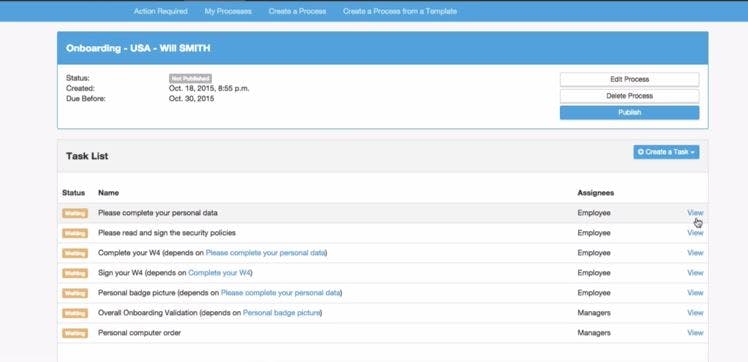Click Waiting badge for Personal computer order
The image size is (748, 362).
75,333
